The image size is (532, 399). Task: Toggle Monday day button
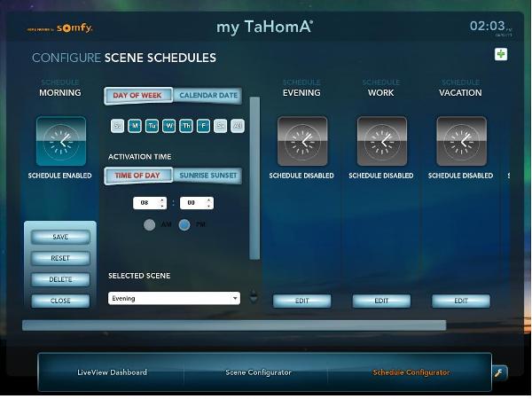(x=135, y=126)
